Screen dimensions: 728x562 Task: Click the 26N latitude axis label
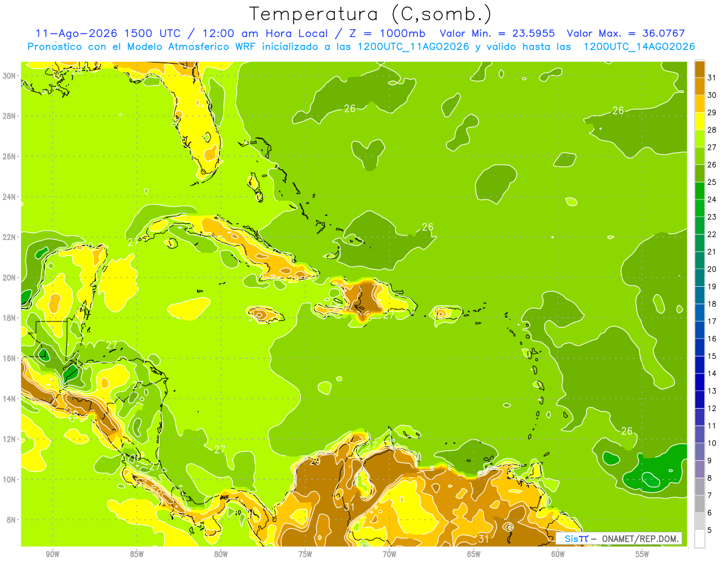pyautogui.click(x=10, y=156)
